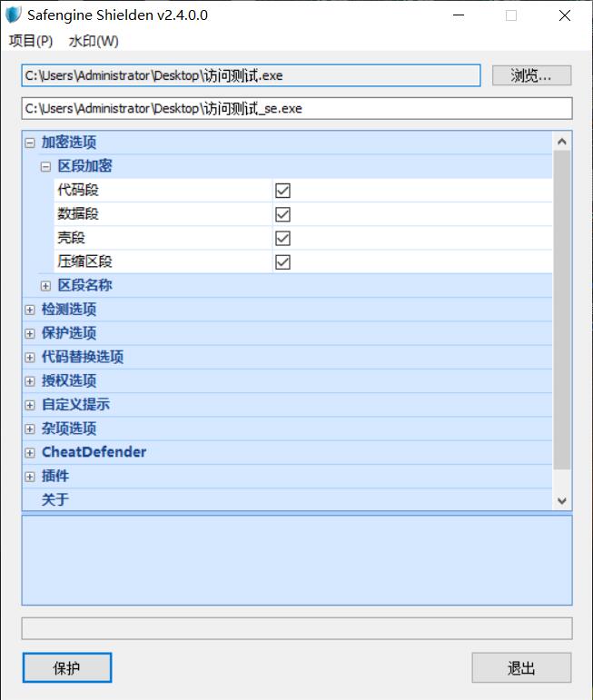593x700 pixels.
Task: Click the 保护 protect button
Action: 67,668
